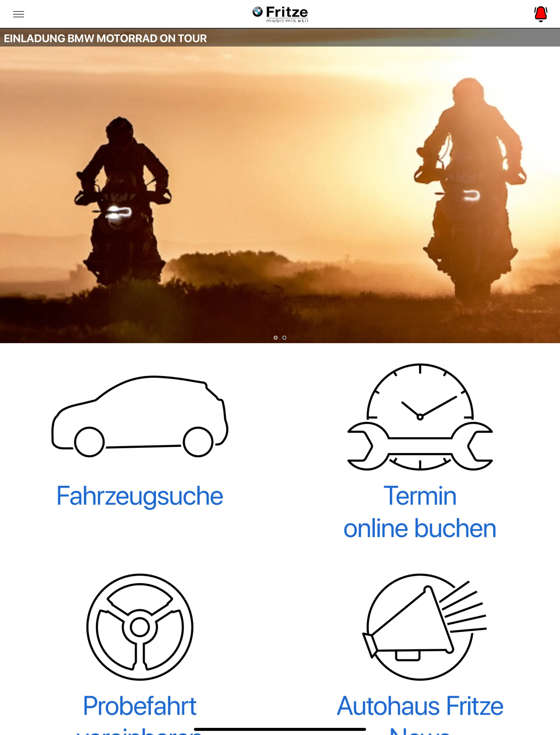Click the Autohaus Fritze News megaphone icon
The image size is (560, 735).
pos(419,618)
